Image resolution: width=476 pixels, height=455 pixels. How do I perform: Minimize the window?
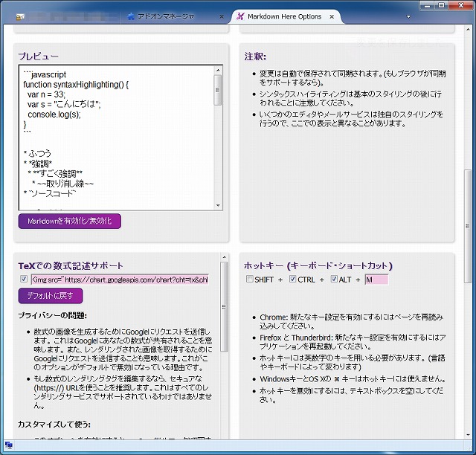428,5
